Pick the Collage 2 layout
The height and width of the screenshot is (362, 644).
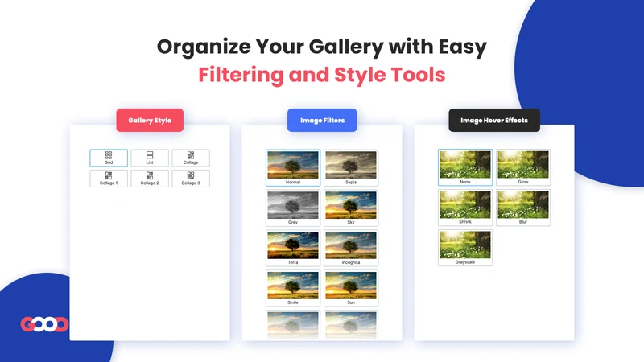(150, 179)
